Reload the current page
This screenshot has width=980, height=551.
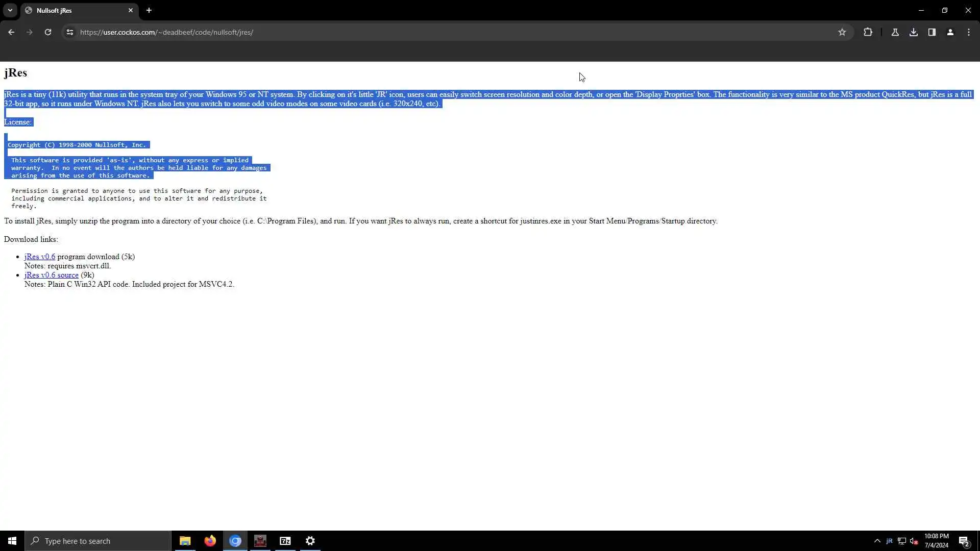[x=48, y=32]
